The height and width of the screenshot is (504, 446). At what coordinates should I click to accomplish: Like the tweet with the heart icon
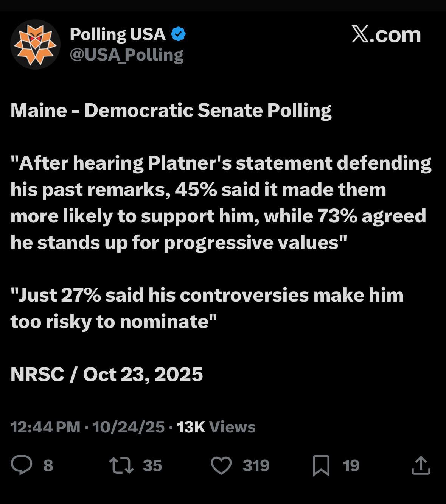click(221, 465)
